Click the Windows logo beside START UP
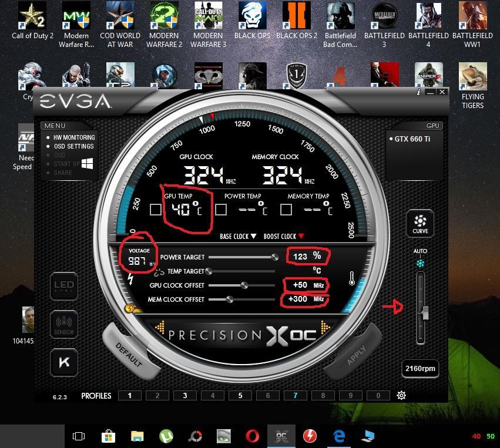 coord(87,163)
